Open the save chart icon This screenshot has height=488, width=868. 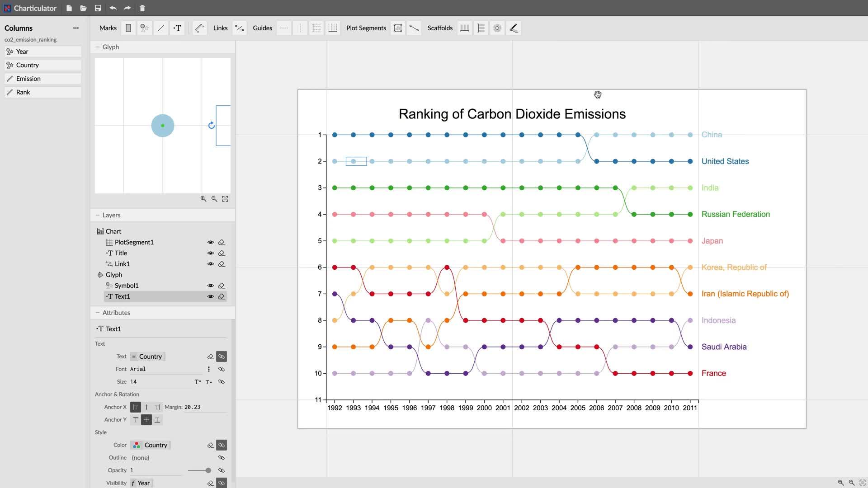[x=97, y=8]
